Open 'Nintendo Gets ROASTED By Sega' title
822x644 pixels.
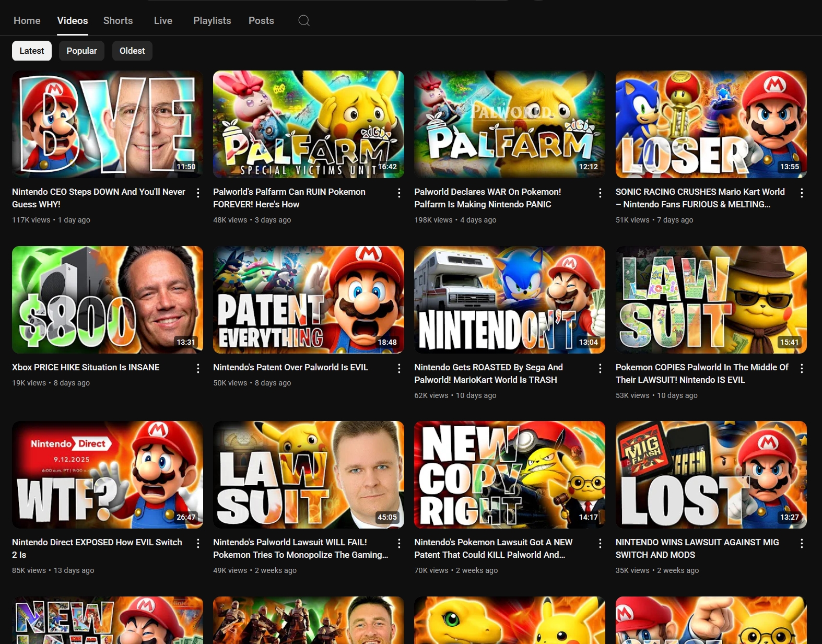click(489, 373)
